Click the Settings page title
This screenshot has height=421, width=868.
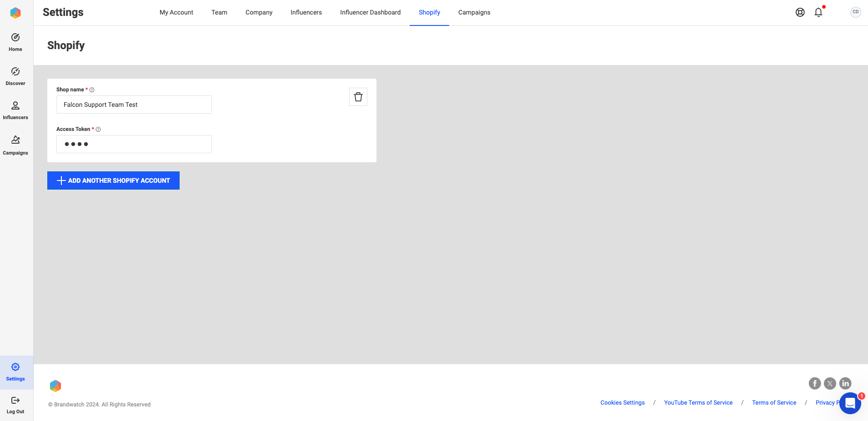tap(63, 12)
